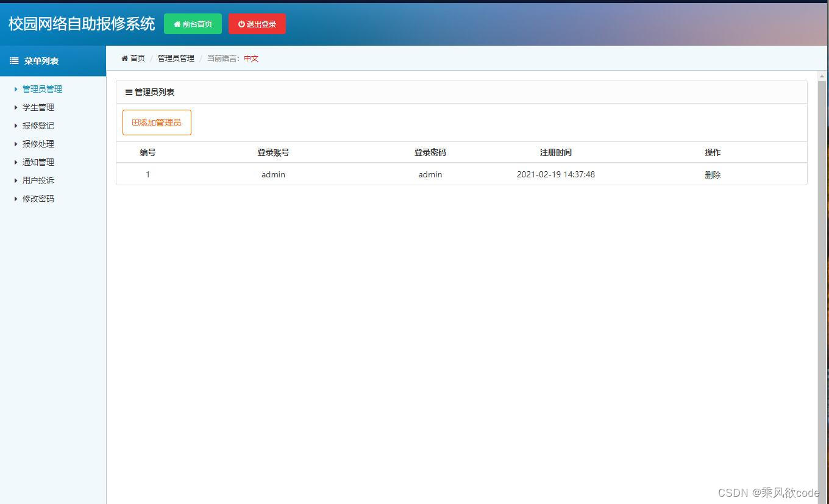The image size is (829, 504).
Task: Click the 登录账号 column header
Action: (x=273, y=152)
